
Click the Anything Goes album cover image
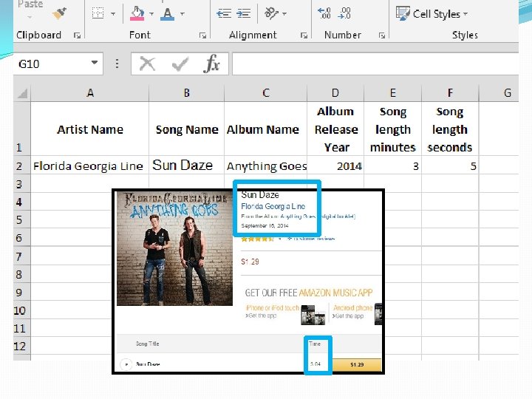[x=174, y=248]
